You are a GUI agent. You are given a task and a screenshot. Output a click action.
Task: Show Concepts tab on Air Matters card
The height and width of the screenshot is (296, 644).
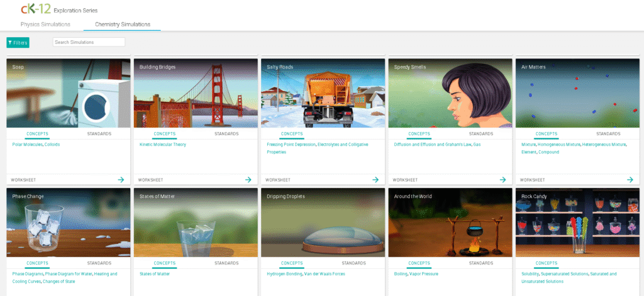[547, 134]
